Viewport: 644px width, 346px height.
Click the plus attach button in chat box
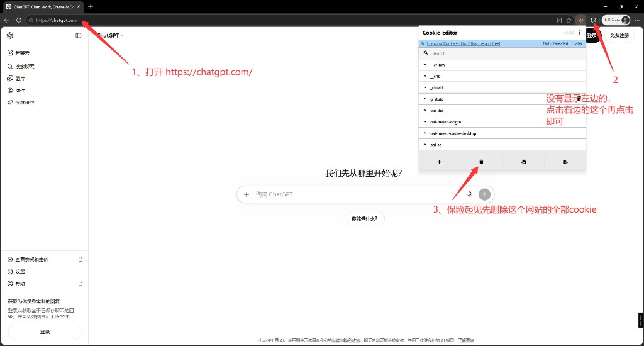click(247, 194)
